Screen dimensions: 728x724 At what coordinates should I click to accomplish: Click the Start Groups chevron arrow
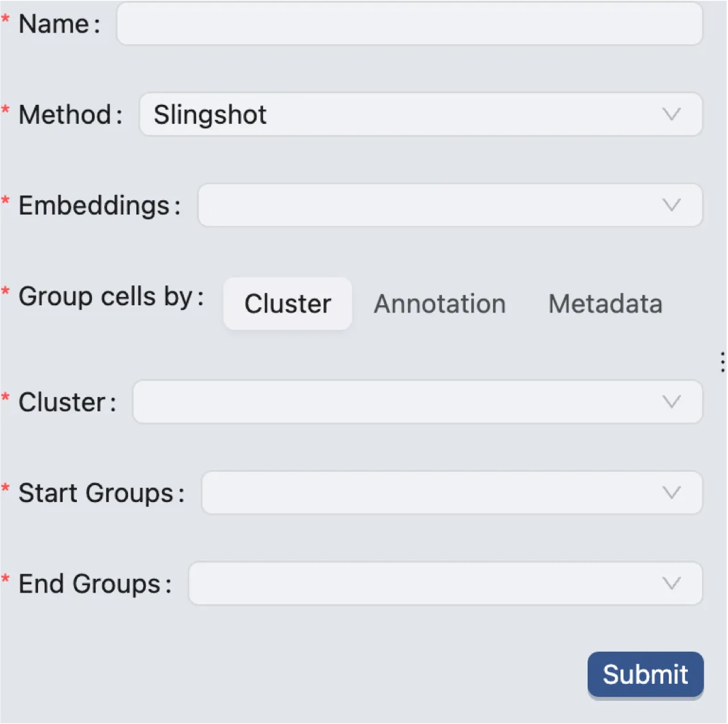click(671, 492)
